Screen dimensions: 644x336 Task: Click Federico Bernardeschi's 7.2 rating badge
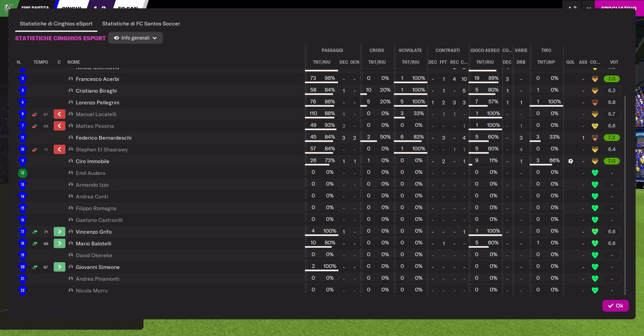tap(611, 138)
